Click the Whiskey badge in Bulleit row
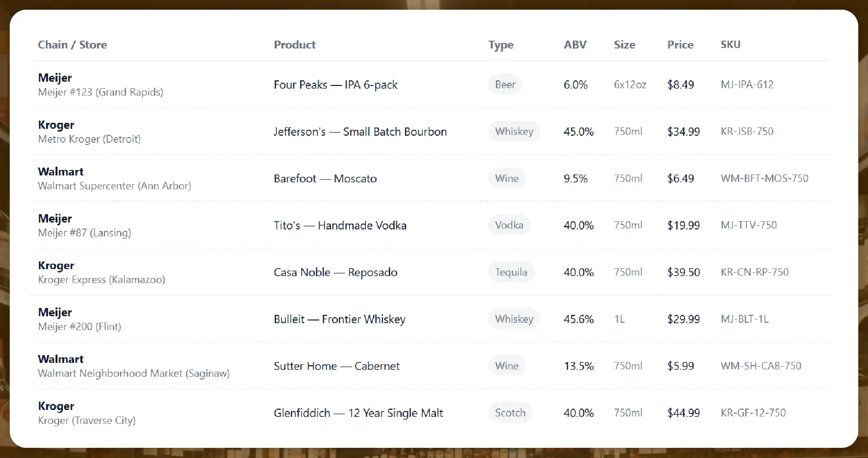The width and height of the screenshot is (868, 458). click(514, 319)
